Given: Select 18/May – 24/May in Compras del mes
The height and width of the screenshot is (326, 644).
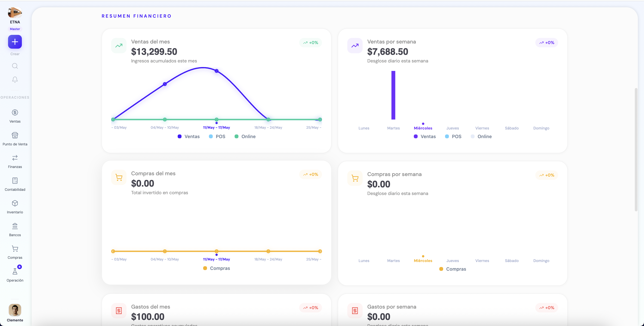Looking at the screenshot, I should 268,259.
